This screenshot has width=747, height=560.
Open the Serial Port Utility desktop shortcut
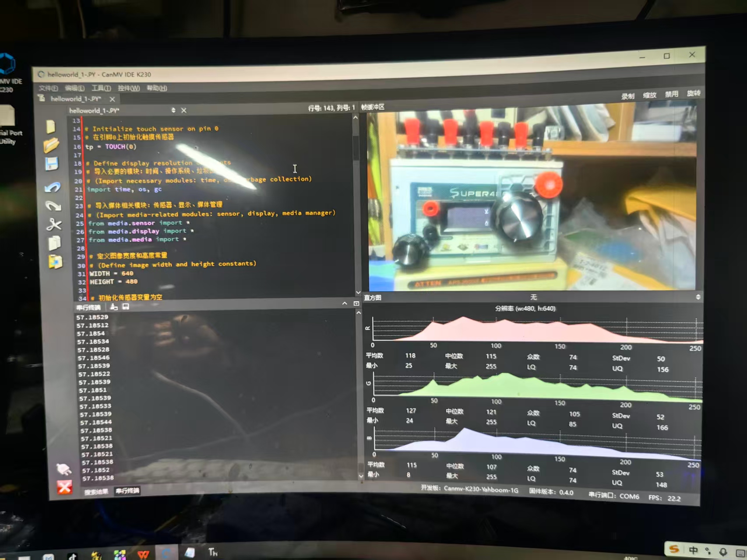pyautogui.click(x=9, y=126)
